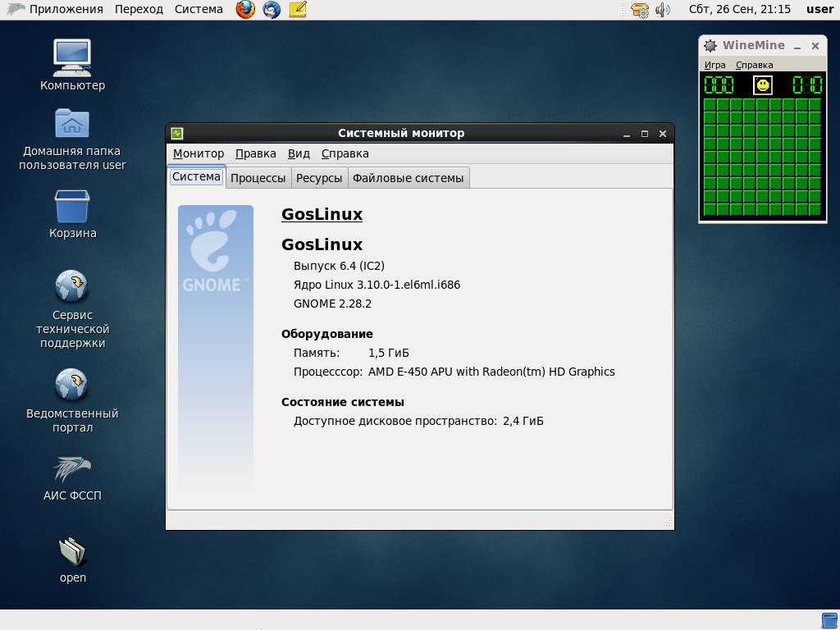Click the smiley face in WineMine
The width and height of the screenshot is (840, 630).
point(763,85)
